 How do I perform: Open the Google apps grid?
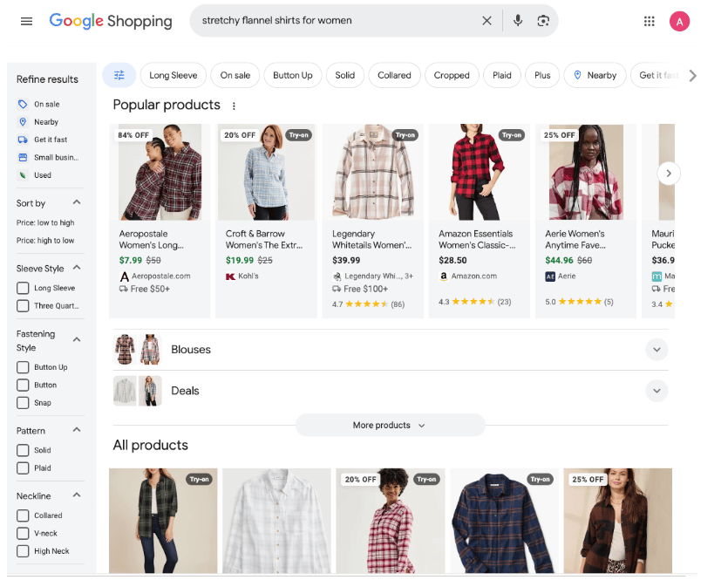[649, 21]
